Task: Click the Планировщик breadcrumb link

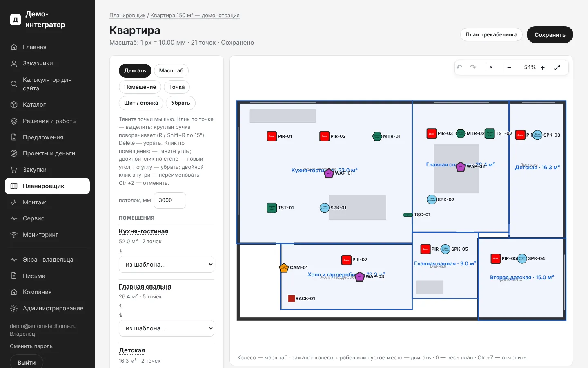Action: tap(127, 16)
